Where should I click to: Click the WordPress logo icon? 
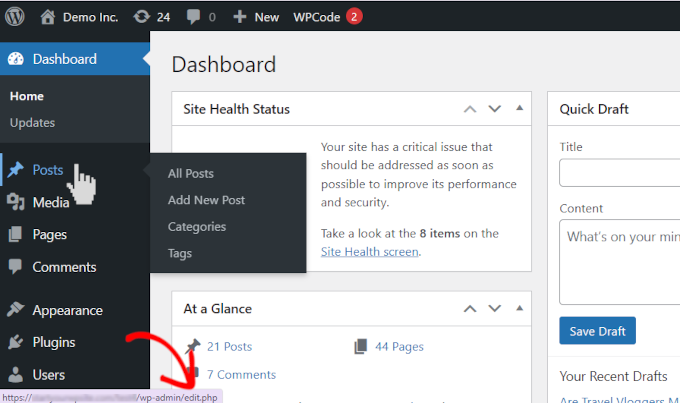click(16, 17)
